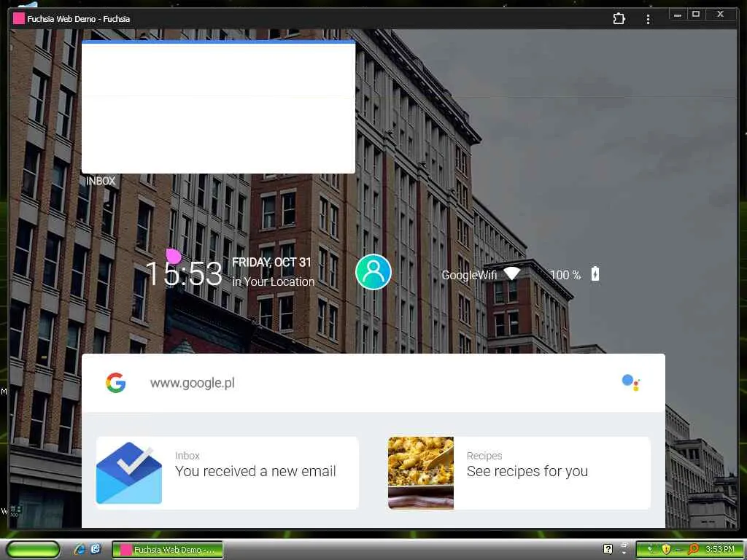Click the www.google.pl search field

pos(373,383)
